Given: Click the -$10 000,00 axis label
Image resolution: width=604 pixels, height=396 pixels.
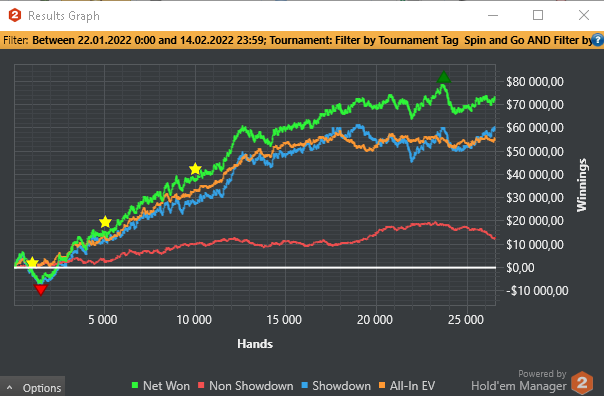Looking at the screenshot, I should (537, 291).
